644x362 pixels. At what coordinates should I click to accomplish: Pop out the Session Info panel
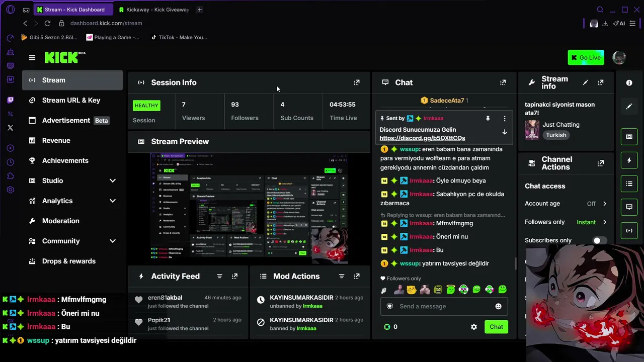(x=357, y=82)
